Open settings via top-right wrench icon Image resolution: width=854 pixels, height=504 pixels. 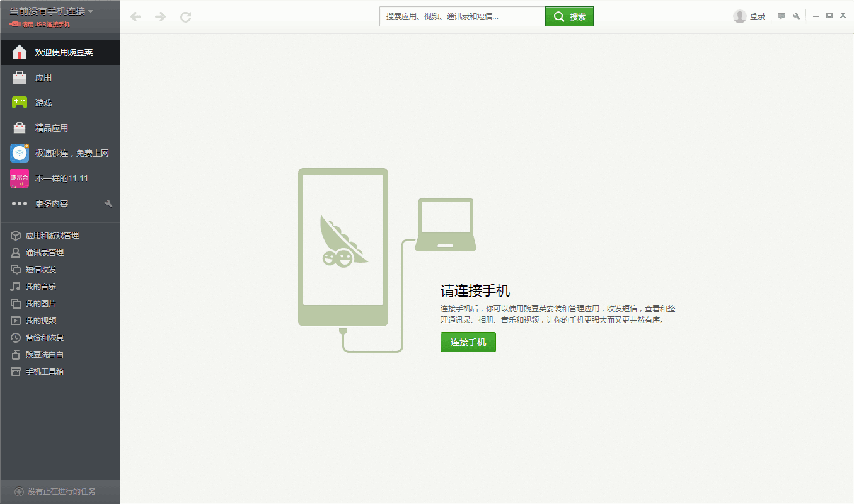coord(797,16)
